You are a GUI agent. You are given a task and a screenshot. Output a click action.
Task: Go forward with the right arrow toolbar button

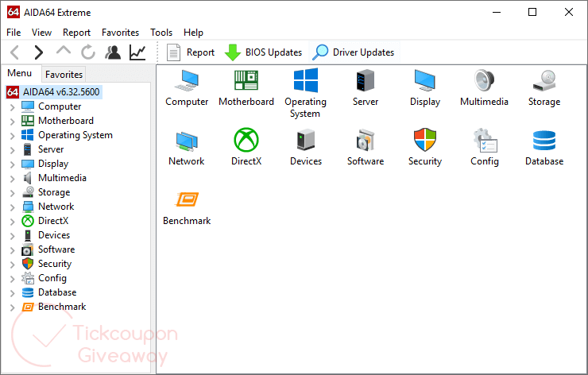(x=39, y=52)
